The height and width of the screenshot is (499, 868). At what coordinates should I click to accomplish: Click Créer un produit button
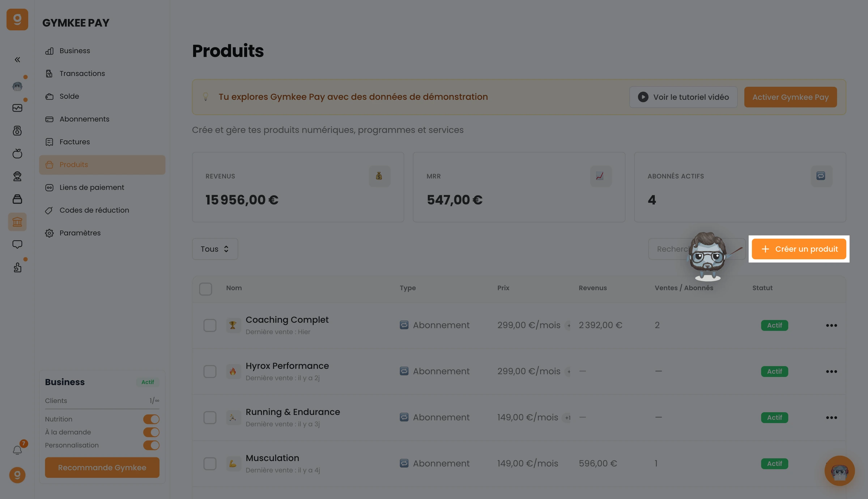point(799,249)
